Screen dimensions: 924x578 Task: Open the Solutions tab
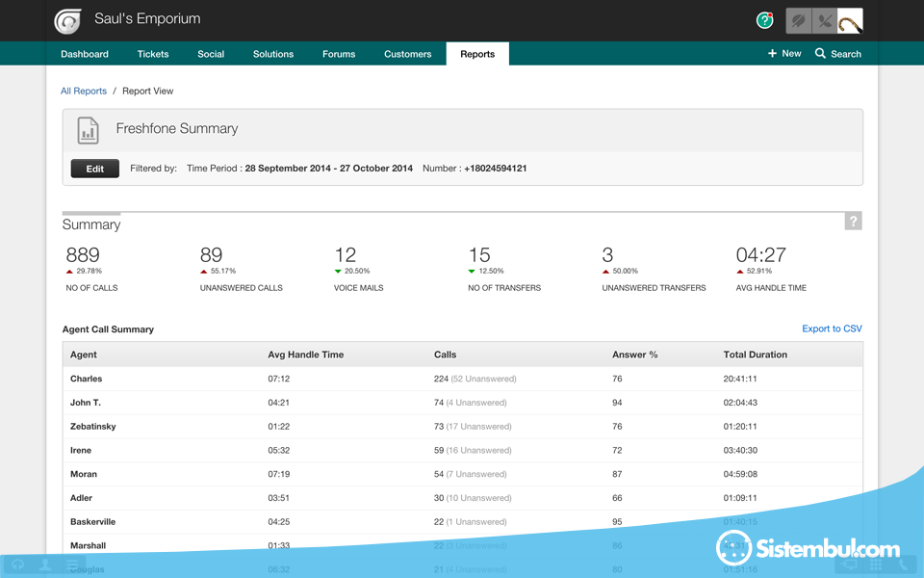[x=272, y=54]
